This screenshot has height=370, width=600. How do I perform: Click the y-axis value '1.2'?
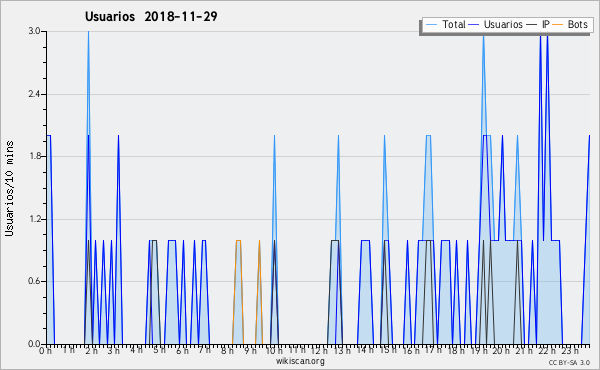tap(34, 219)
